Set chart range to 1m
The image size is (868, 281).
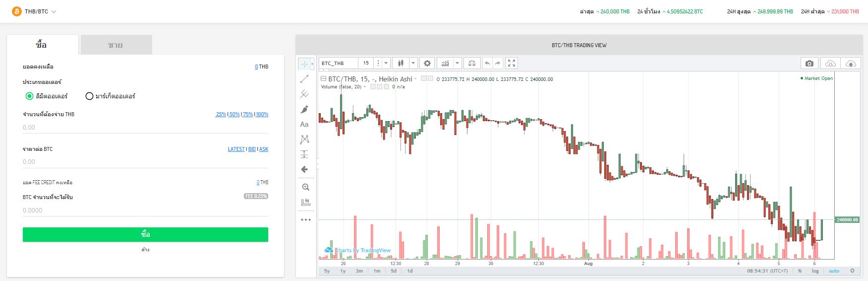(x=377, y=271)
